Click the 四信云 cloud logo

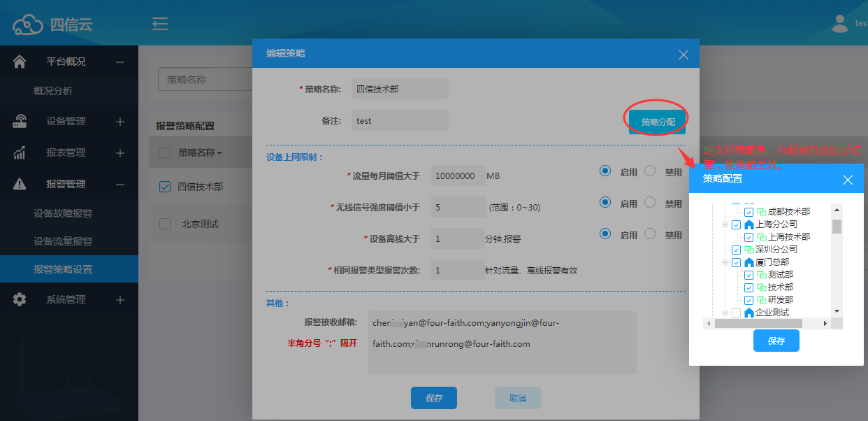[x=28, y=24]
